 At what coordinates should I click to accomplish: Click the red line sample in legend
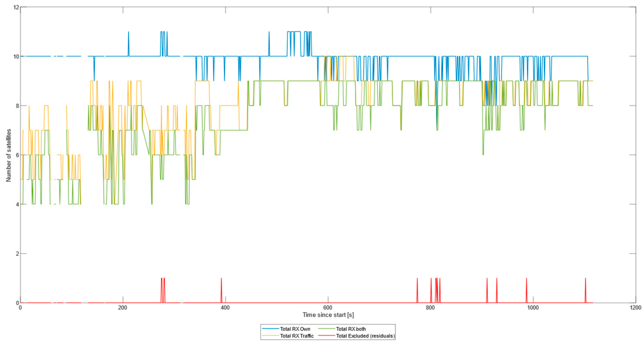[x=326, y=335]
